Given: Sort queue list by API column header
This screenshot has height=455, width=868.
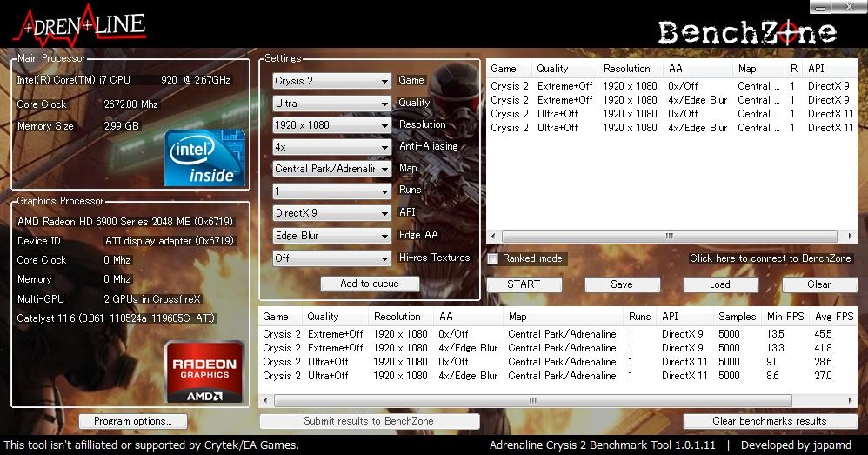Looking at the screenshot, I should (x=829, y=69).
